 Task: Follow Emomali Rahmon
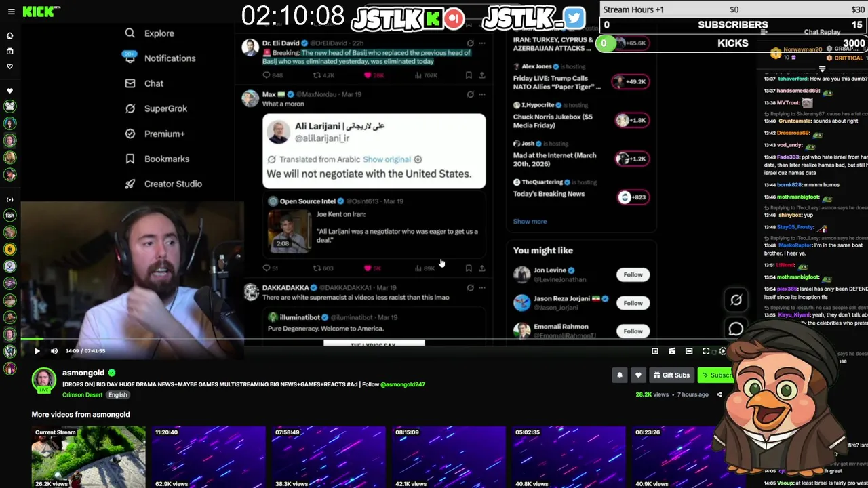coord(633,331)
